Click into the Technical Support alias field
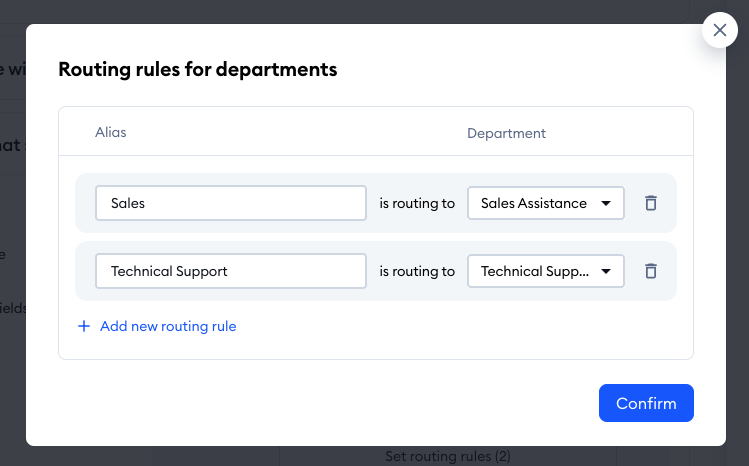The width and height of the screenshot is (749, 466). click(x=231, y=271)
